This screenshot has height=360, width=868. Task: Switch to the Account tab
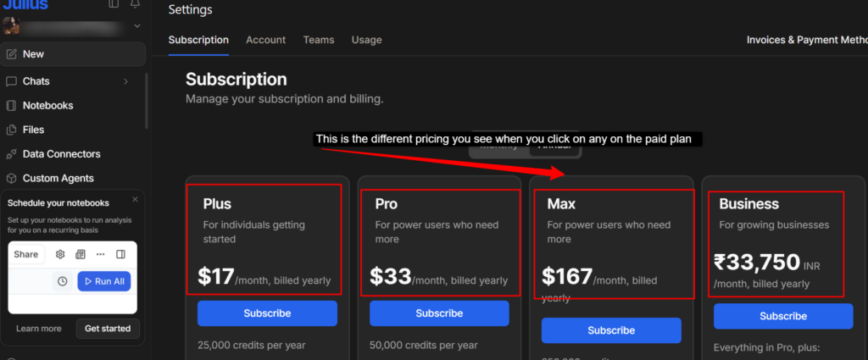pyautogui.click(x=265, y=40)
